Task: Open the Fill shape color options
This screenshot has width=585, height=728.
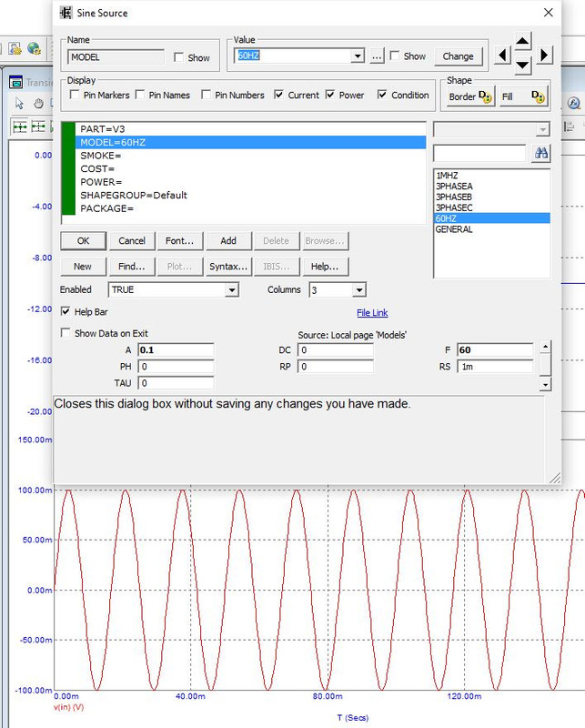Action: pos(524,96)
